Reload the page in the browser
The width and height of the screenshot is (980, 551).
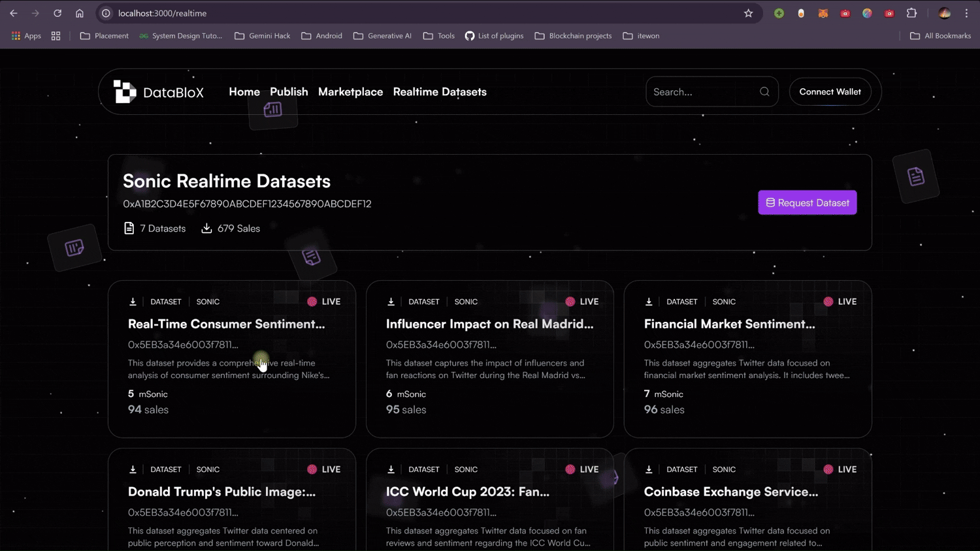[x=57, y=13]
